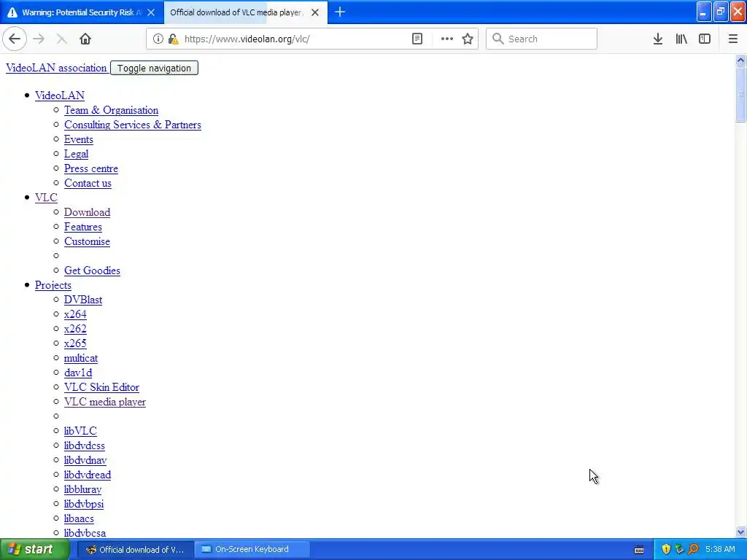Open the downloads panel
The height and width of the screenshot is (560, 747).
658,39
